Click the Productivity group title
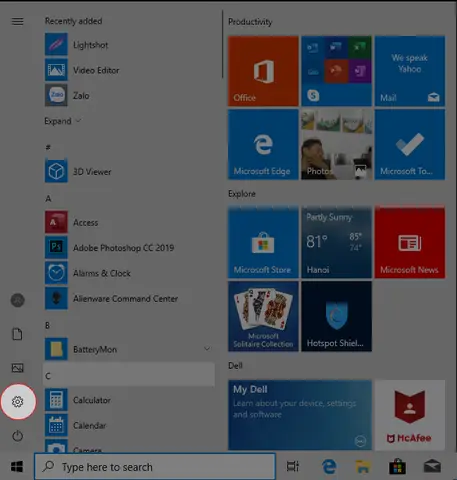 250,22
